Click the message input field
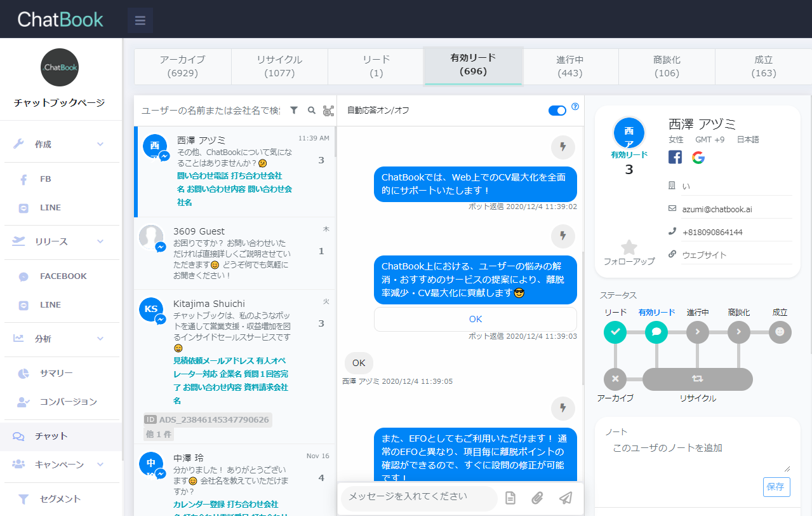The width and height of the screenshot is (812, 516). tap(419, 498)
